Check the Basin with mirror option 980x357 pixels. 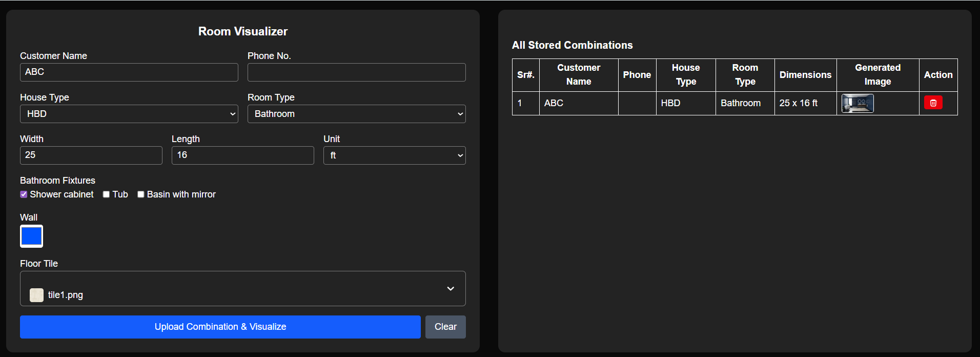pyautogui.click(x=140, y=194)
